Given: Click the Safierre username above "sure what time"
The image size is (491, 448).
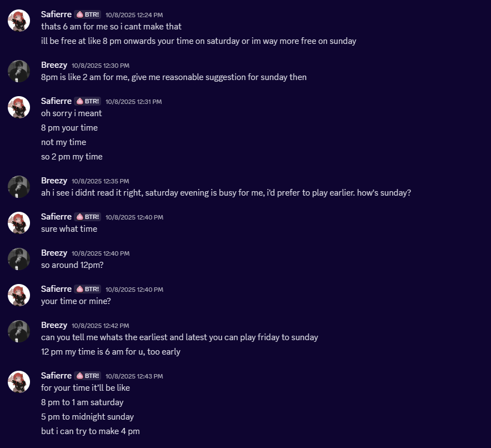Looking at the screenshot, I should click(56, 217).
